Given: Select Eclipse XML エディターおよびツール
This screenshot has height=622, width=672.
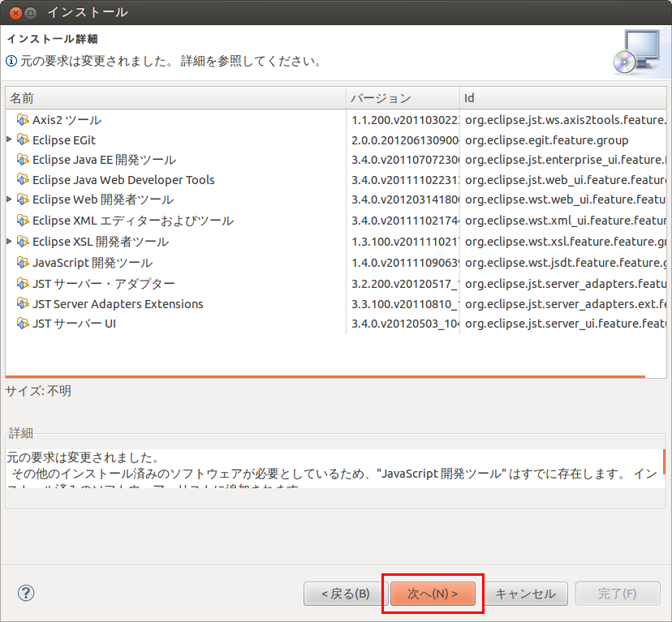Looking at the screenshot, I should [336, 221].
